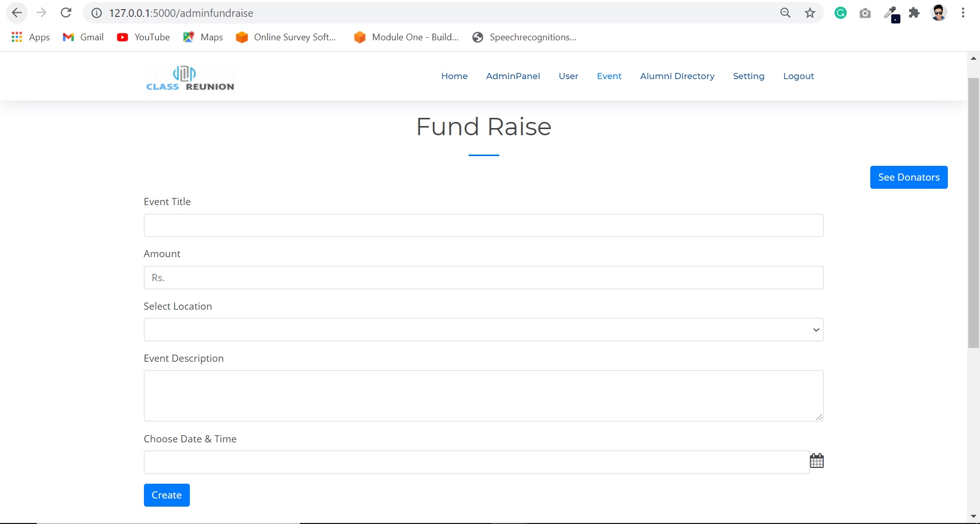Image resolution: width=980 pixels, height=524 pixels.
Task: Open AdminPanel in the navbar
Action: coord(513,76)
